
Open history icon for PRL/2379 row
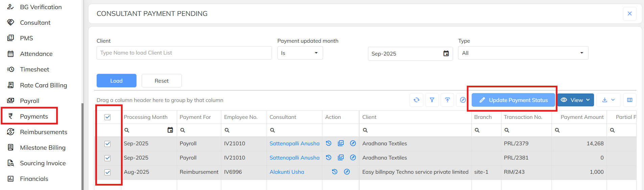(328, 143)
